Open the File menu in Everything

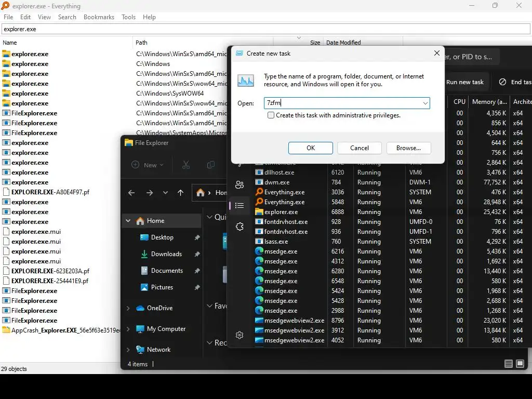(x=8, y=17)
